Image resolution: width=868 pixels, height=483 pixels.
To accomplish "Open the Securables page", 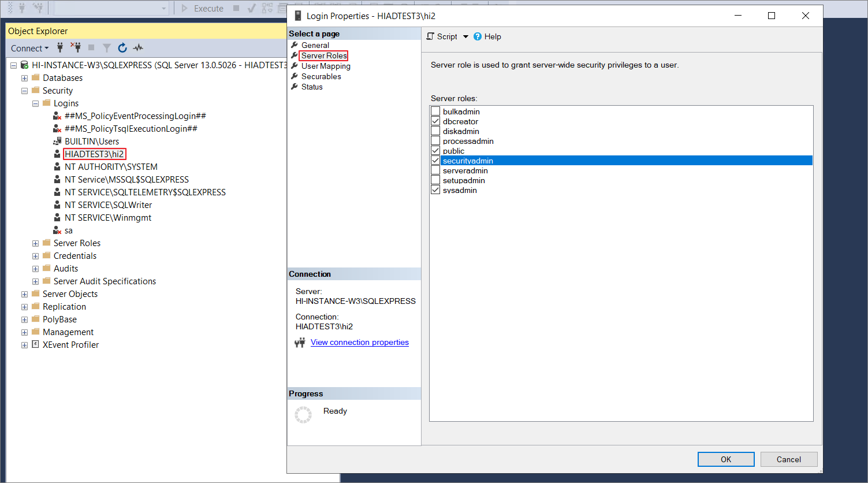I will tap(321, 76).
